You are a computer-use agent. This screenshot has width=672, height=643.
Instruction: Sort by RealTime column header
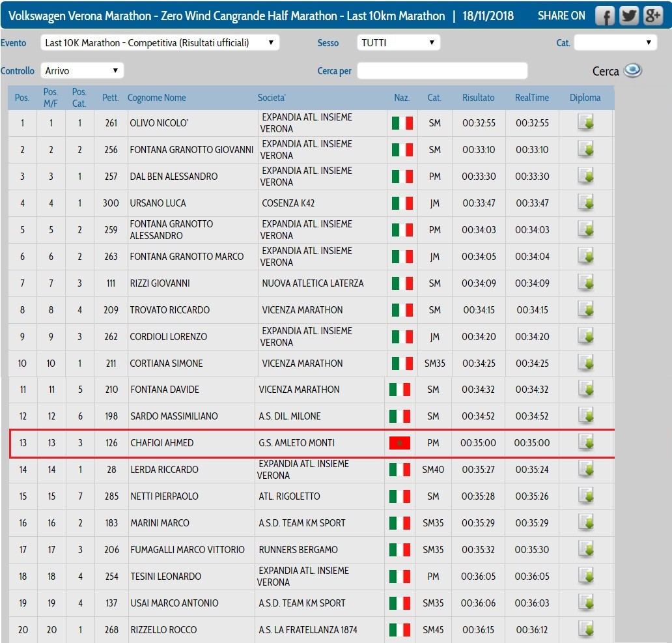click(532, 98)
